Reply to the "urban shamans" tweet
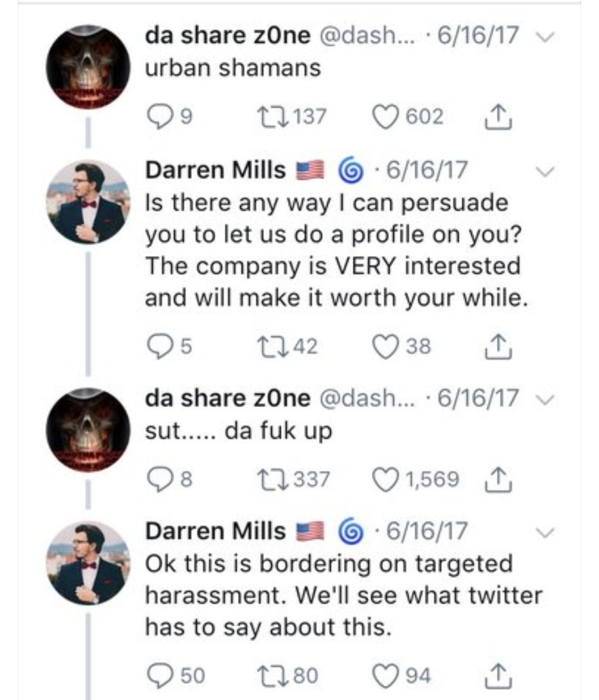 point(160,117)
